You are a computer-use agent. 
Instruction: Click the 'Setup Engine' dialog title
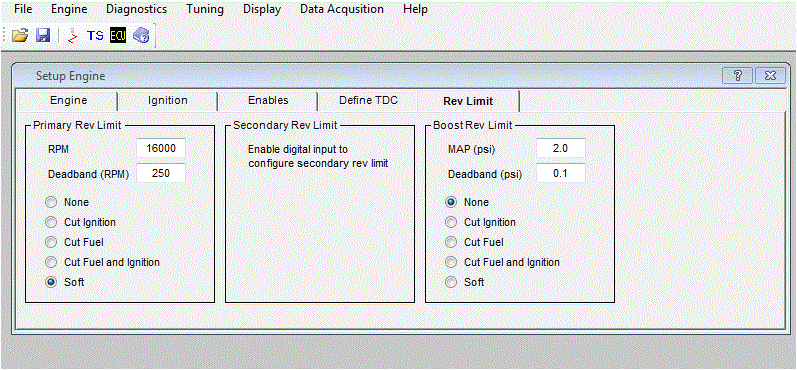[71, 76]
